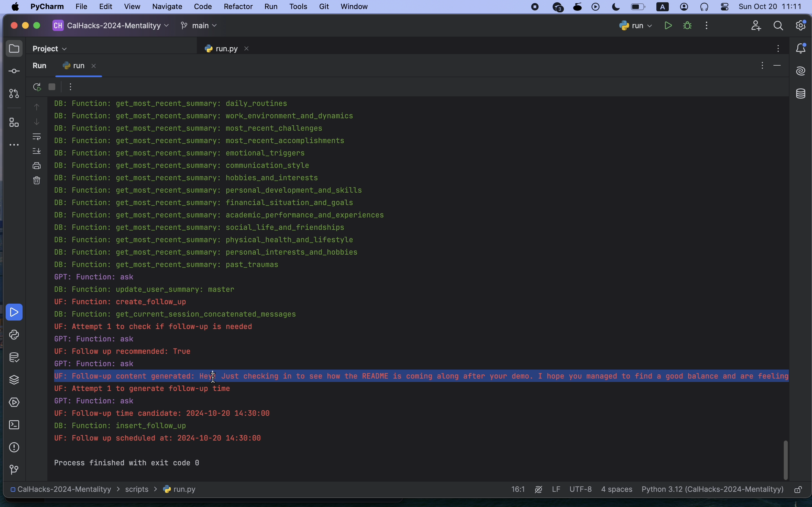812x507 pixels.
Task: Toggle scroll to end of output
Action: click(37, 151)
